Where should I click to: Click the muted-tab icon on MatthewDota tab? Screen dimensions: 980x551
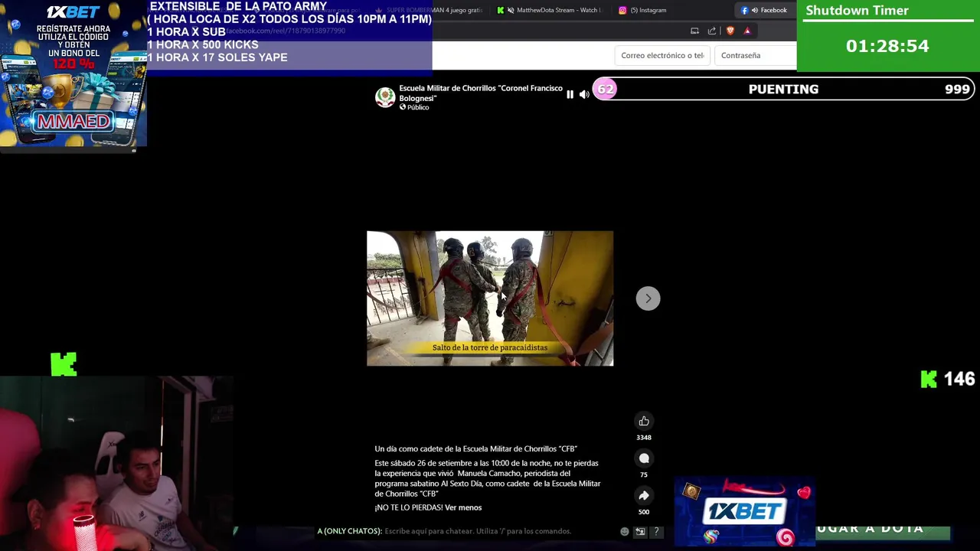(511, 10)
